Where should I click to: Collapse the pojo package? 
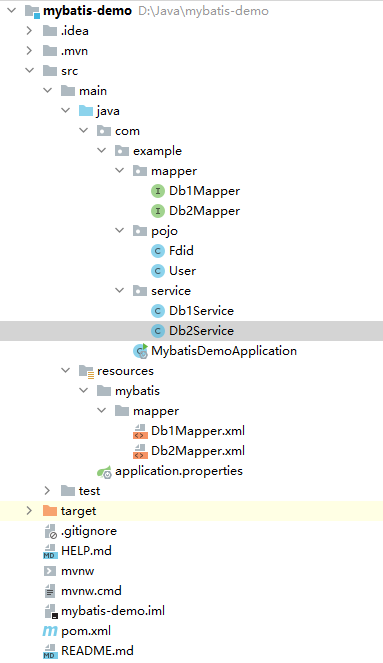(x=120, y=230)
